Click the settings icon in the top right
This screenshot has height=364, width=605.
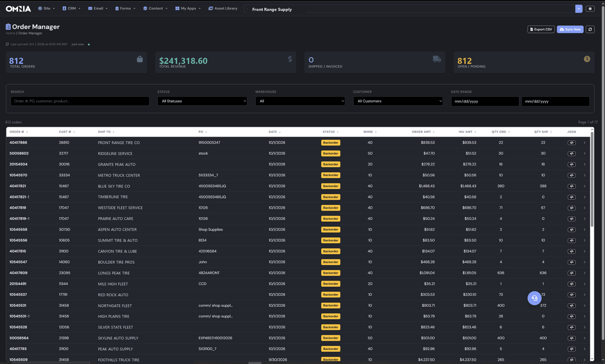pos(590,9)
